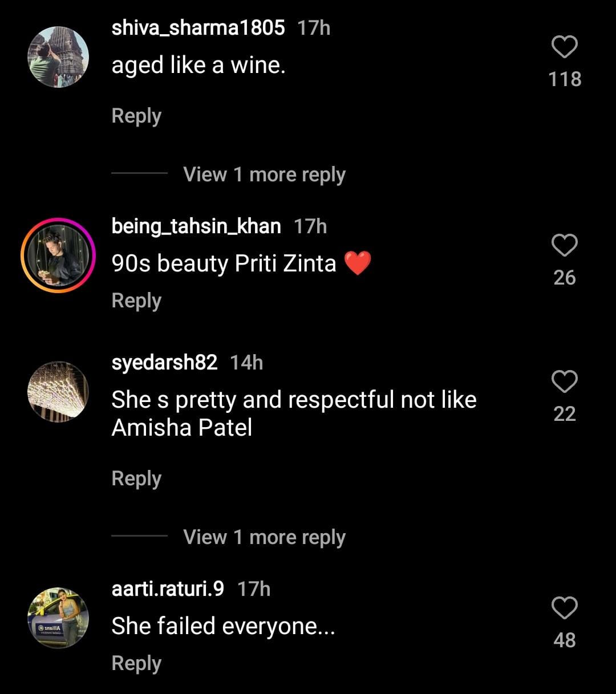Reply to "She failed everyone..." comment
Screen dimensions: 616x694
[x=136, y=663]
